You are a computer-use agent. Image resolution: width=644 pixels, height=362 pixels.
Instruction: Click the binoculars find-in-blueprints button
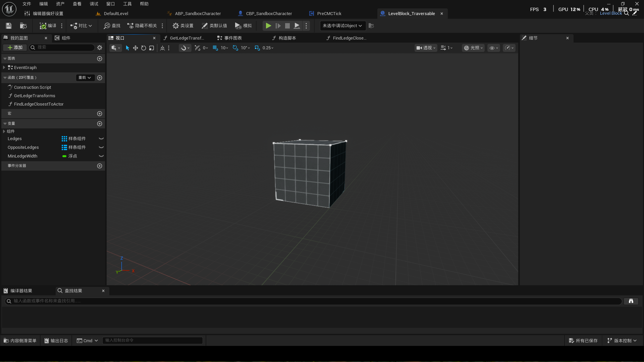[631, 301]
